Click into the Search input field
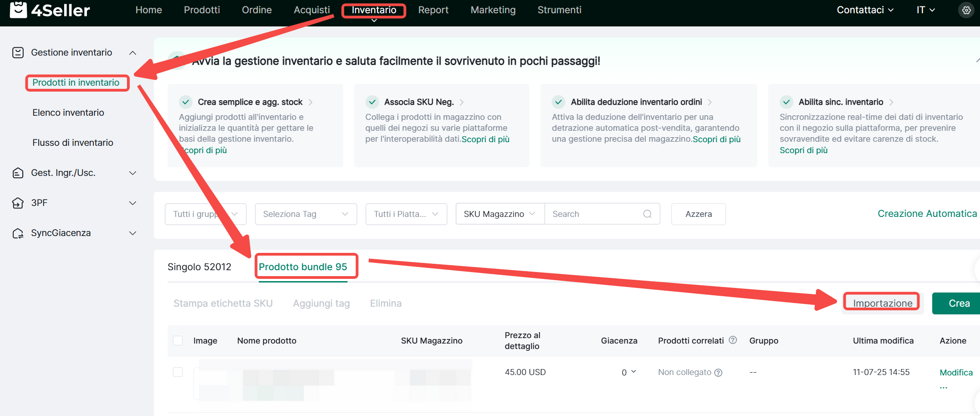 [594, 214]
